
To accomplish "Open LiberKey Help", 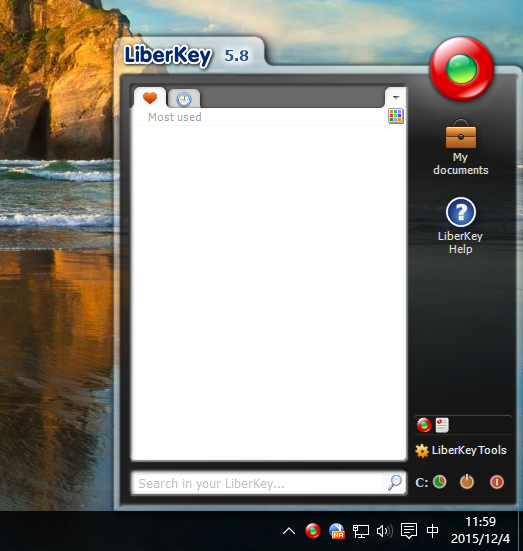I will point(460,226).
